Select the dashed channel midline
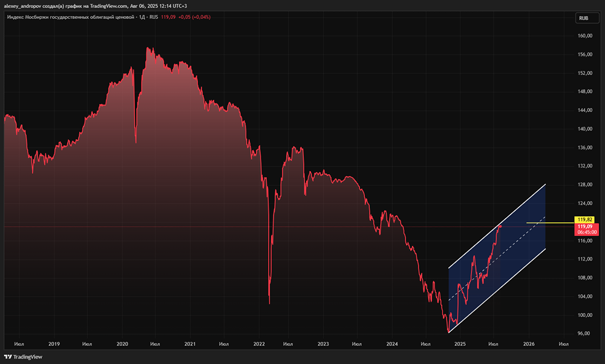This screenshot has height=364, width=605. (497, 259)
